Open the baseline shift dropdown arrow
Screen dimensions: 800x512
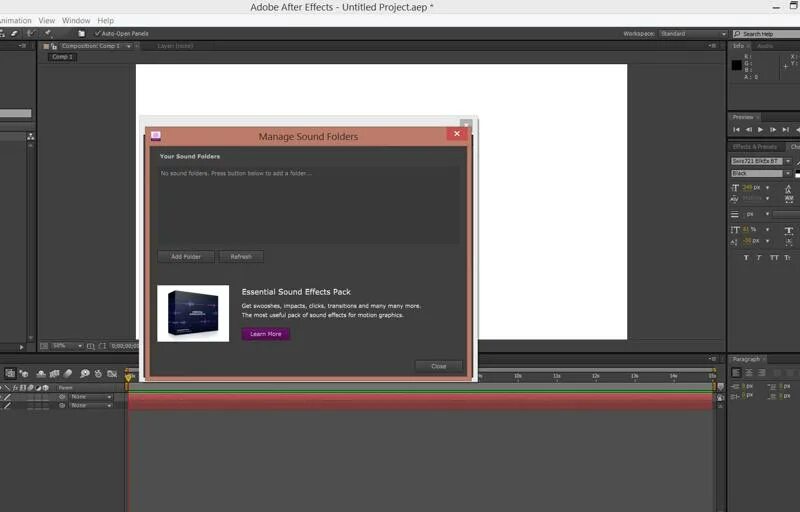[767, 241]
